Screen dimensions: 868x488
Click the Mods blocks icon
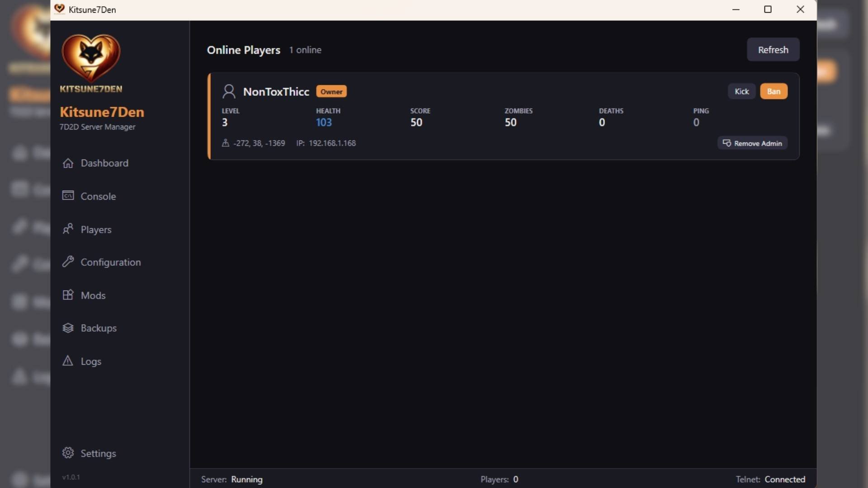coord(68,295)
